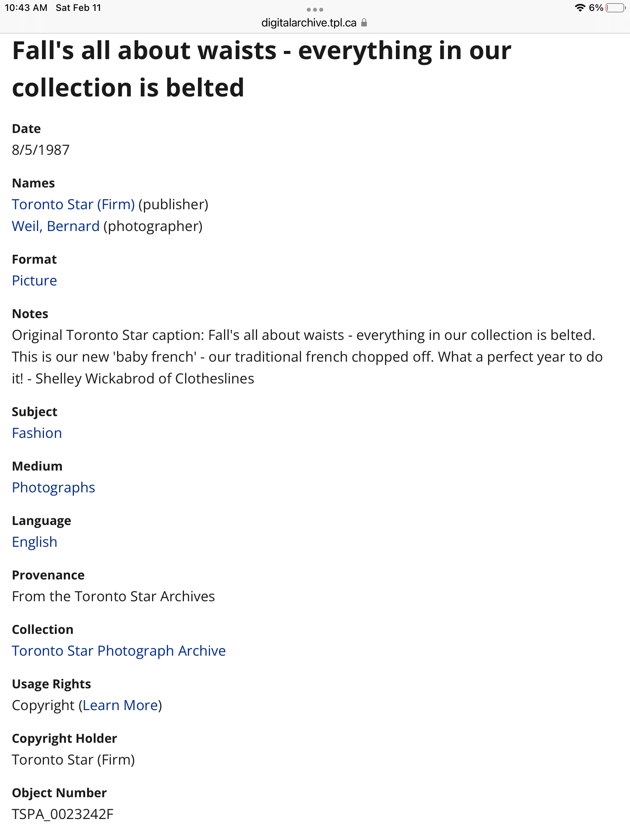Select the Photographs medium link
Image resolution: width=630 pixels, height=840 pixels.
tap(53, 487)
